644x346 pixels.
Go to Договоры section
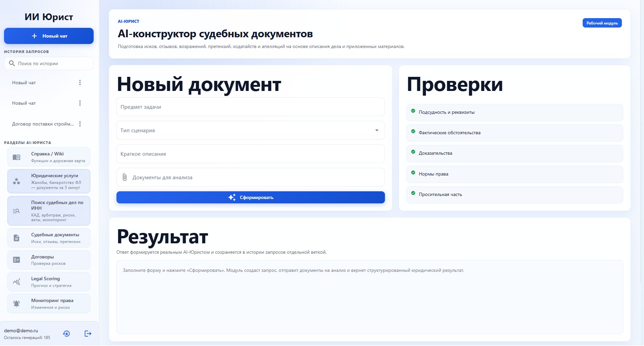[49, 260]
